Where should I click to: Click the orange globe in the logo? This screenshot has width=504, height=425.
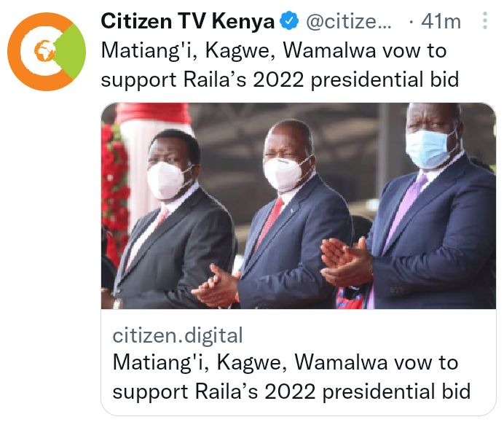click(44, 51)
